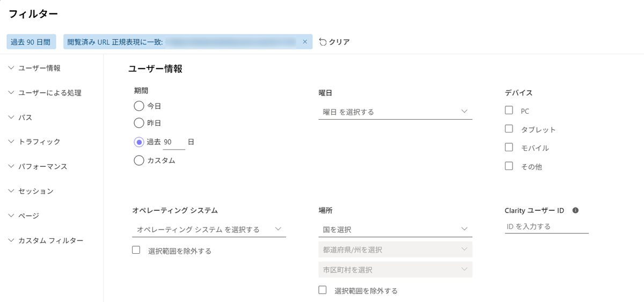This screenshot has width=644, height=302.
Task: Click the クリア reset icon
Action: tap(323, 42)
